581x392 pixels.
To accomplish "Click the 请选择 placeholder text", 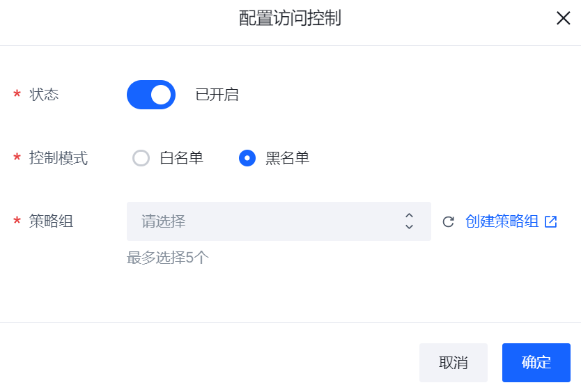I will [x=164, y=221].
